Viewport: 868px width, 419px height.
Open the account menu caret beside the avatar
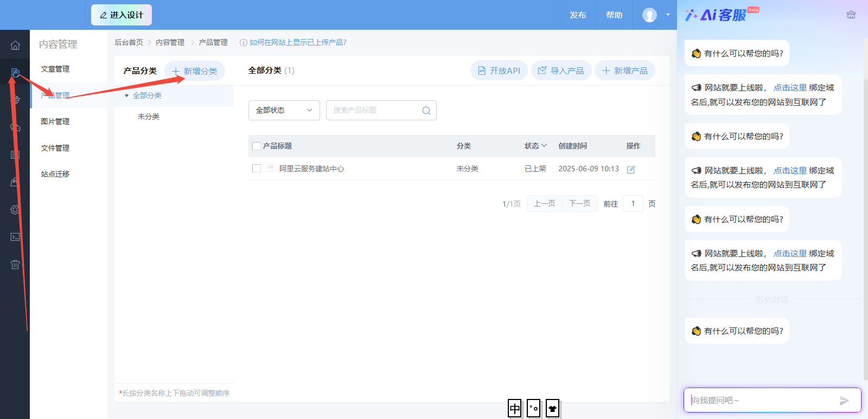(x=668, y=15)
